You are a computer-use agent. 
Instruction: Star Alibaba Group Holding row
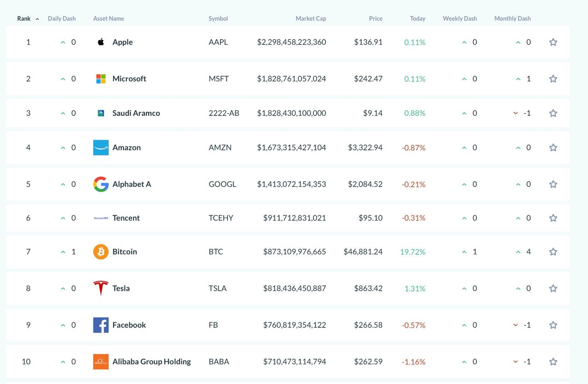coord(553,361)
